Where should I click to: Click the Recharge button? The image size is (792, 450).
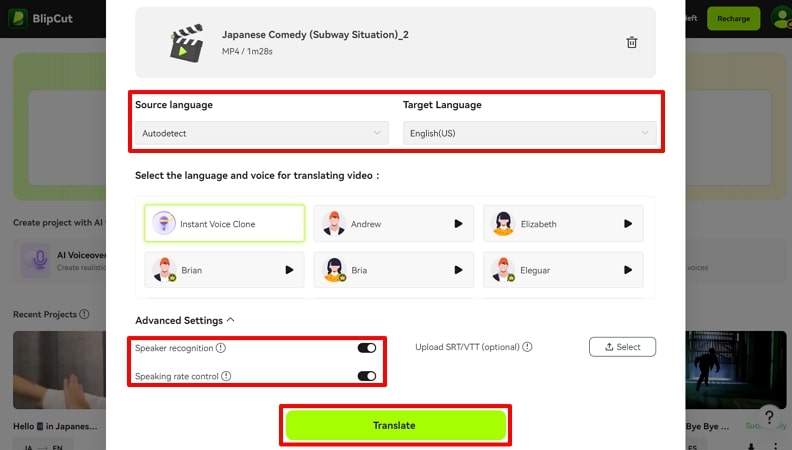733,18
